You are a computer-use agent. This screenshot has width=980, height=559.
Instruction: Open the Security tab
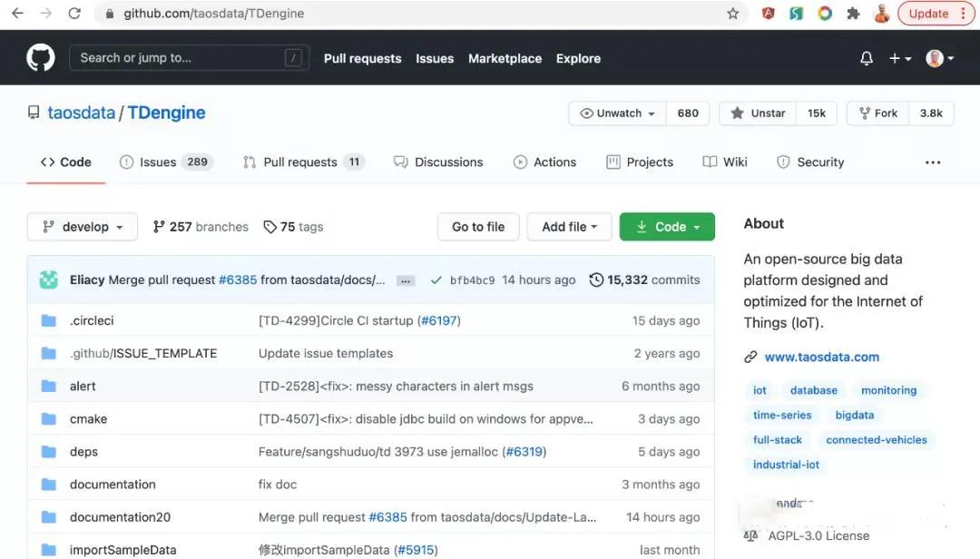(x=810, y=162)
